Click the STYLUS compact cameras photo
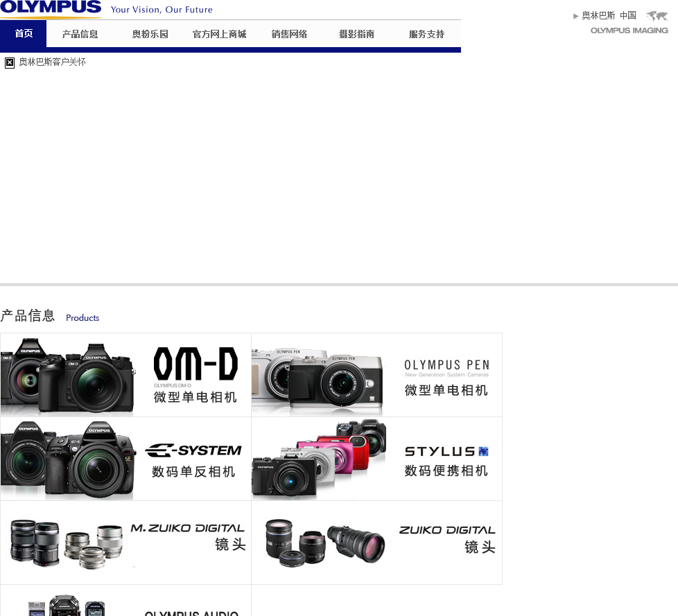678x616 pixels. pyautogui.click(x=319, y=458)
